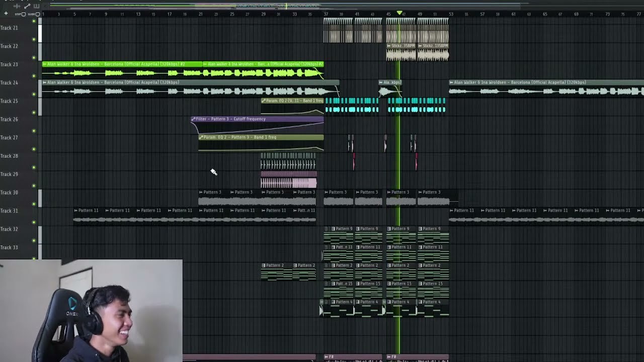
Task: Select Pattern 11 clip at bar 57
Action: [496, 217]
